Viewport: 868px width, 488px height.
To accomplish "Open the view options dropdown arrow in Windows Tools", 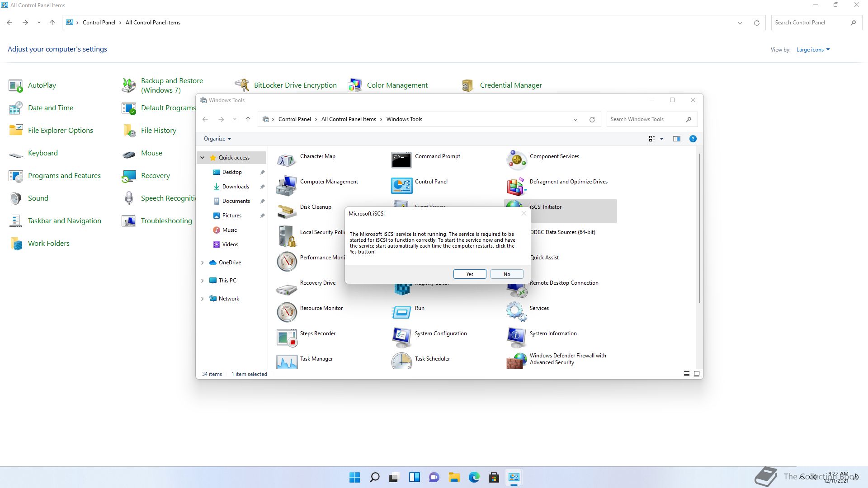I will (x=661, y=139).
